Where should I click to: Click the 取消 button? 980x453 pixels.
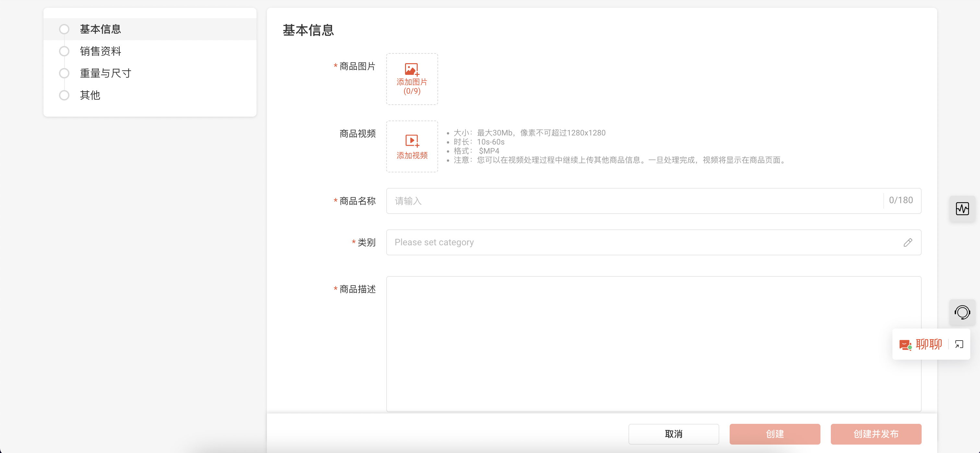tap(673, 434)
